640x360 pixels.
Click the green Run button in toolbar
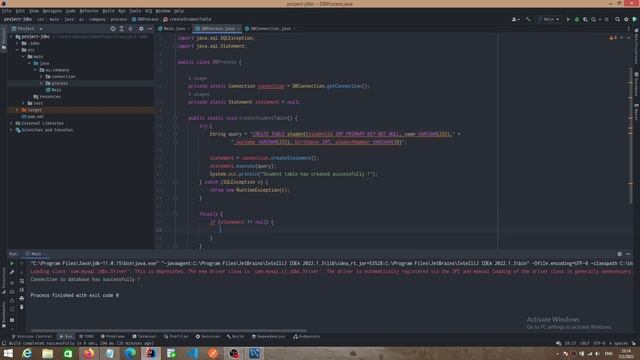[568, 19]
